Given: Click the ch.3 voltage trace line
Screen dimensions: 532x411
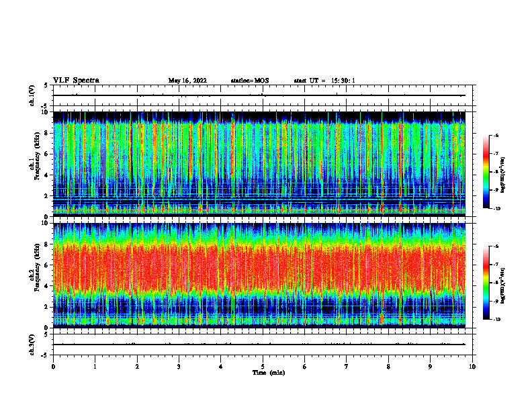Looking at the screenshot, I should click(x=259, y=345).
